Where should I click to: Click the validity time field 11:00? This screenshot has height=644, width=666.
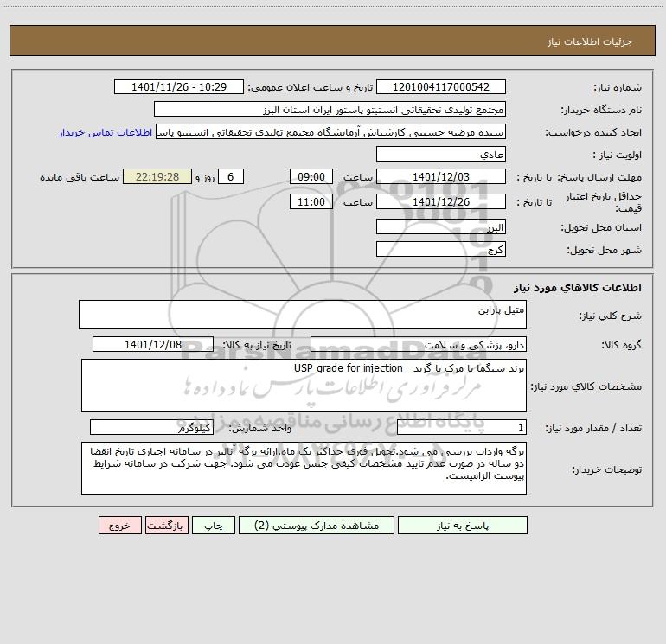coord(311,202)
